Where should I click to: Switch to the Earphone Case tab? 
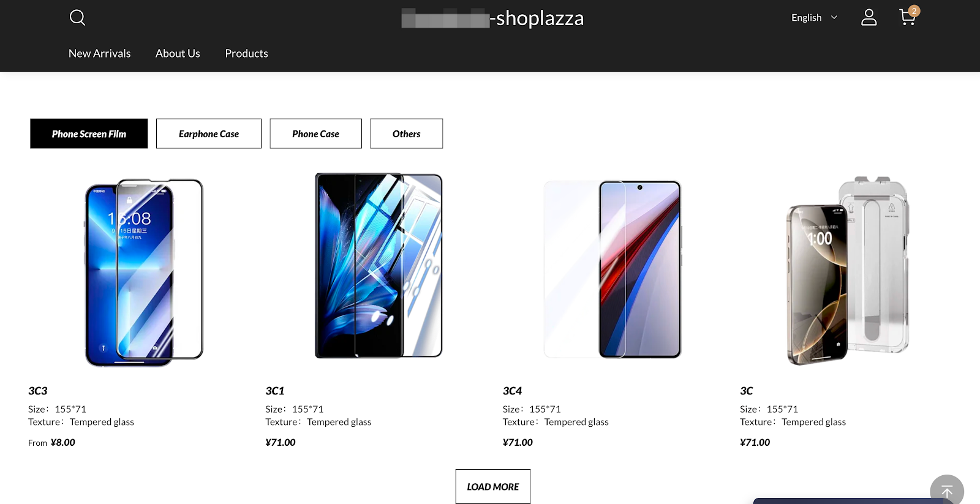209,134
